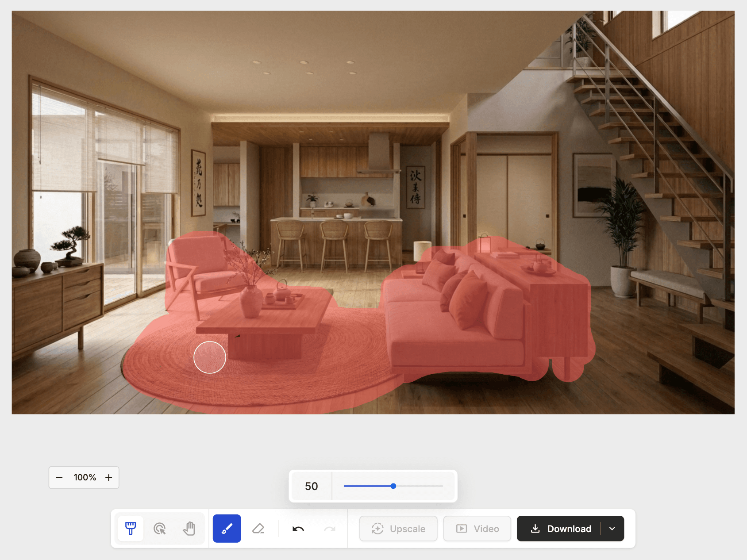Click the Upscale button

[x=398, y=529]
